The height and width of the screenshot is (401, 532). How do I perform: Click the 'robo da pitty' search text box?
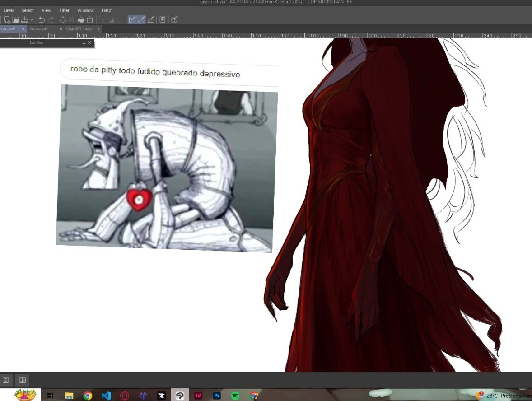(x=169, y=72)
